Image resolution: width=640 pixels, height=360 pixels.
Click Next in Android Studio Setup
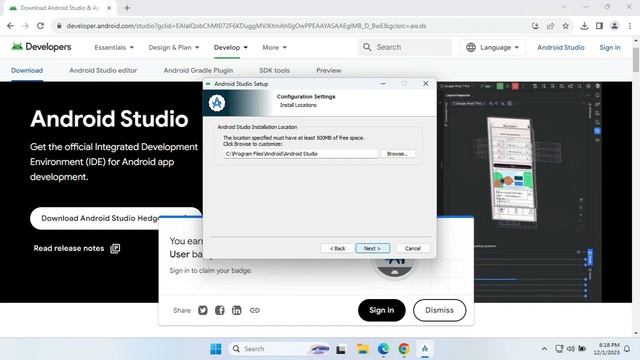point(372,248)
